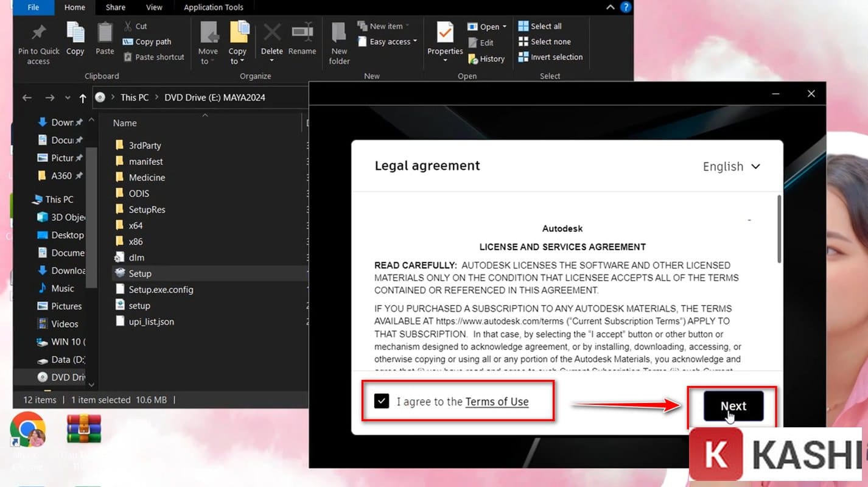
Task: Open the Terms of Use link
Action: [497, 402]
